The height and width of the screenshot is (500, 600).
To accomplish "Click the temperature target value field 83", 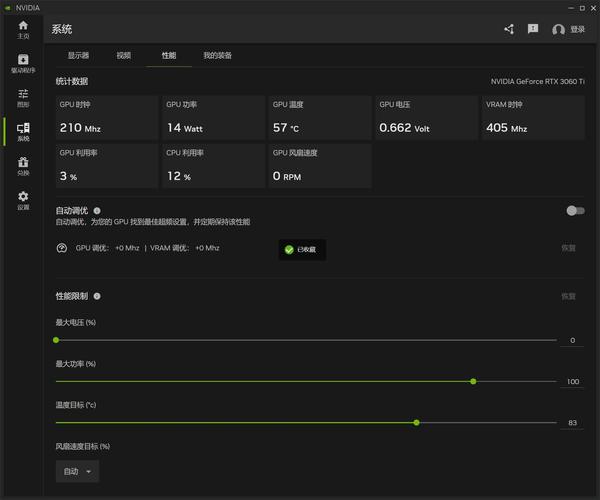I will click(x=572, y=423).
